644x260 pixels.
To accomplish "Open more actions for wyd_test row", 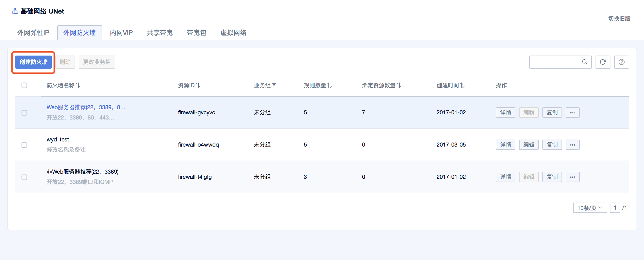I will 572,145.
